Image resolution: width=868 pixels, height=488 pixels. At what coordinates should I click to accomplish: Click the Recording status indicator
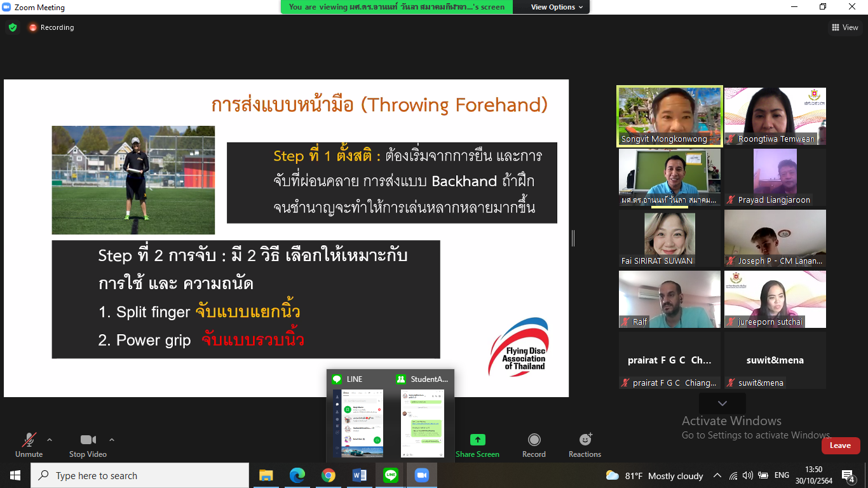tap(51, 27)
